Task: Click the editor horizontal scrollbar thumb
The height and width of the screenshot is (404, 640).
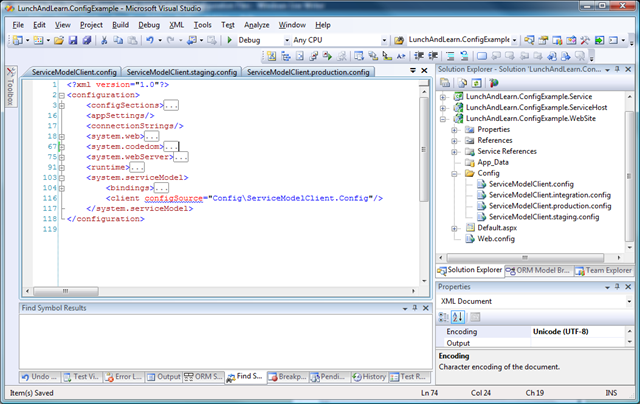Action: coord(66,291)
